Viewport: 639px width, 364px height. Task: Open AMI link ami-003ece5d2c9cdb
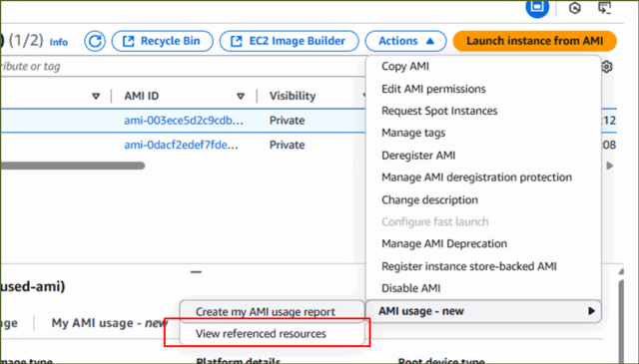click(184, 121)
